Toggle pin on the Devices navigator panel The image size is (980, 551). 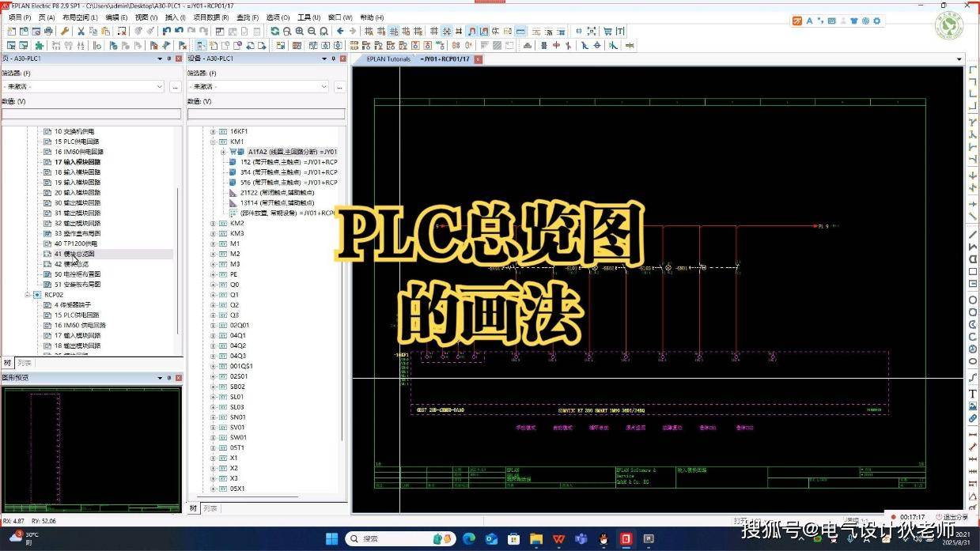(x=333, y=58)
